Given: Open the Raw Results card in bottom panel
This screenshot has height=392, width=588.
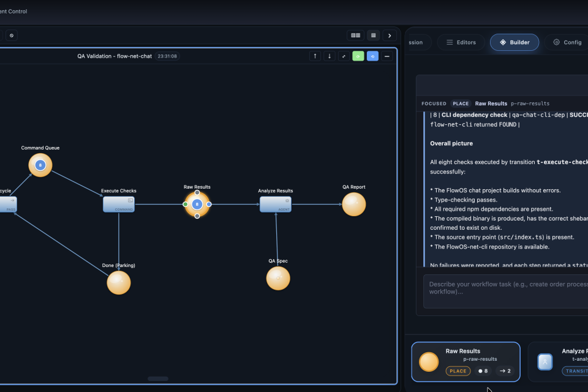Looking at the screenshot, I should tap(466, 361).
